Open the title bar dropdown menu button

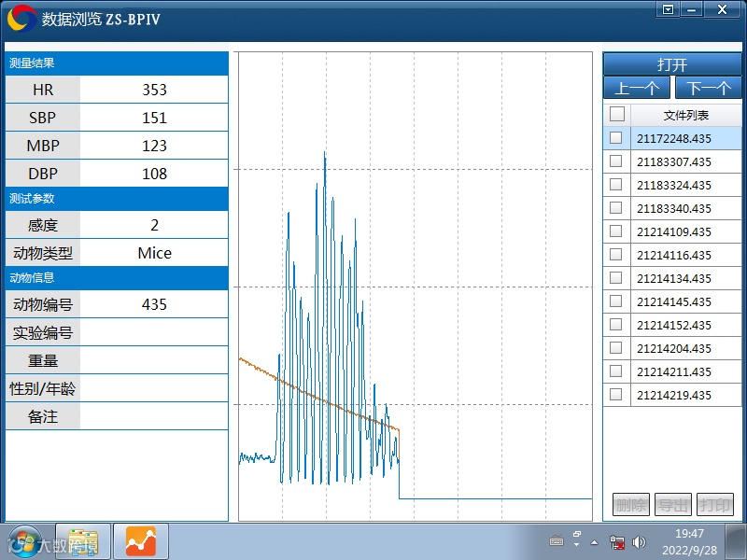point(668,9)
